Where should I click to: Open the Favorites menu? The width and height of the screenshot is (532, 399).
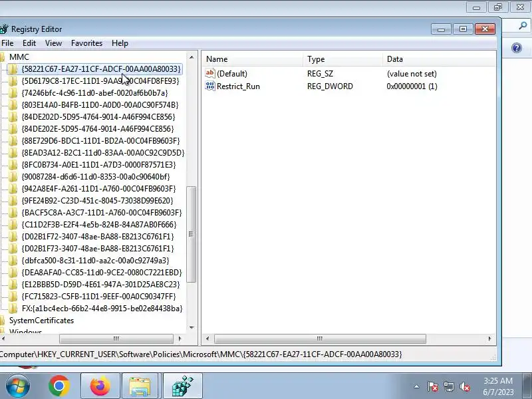(x=86, y=43)
